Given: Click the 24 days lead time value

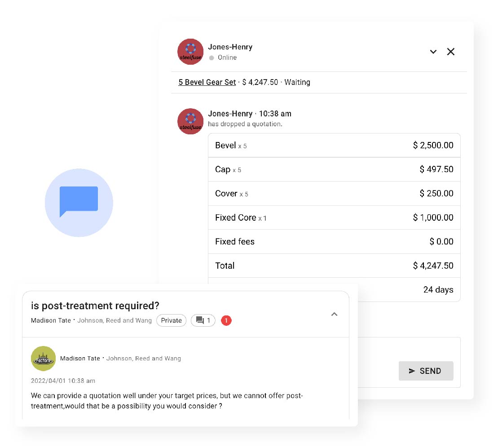Looking at the screenshot, I should [438, 290].
